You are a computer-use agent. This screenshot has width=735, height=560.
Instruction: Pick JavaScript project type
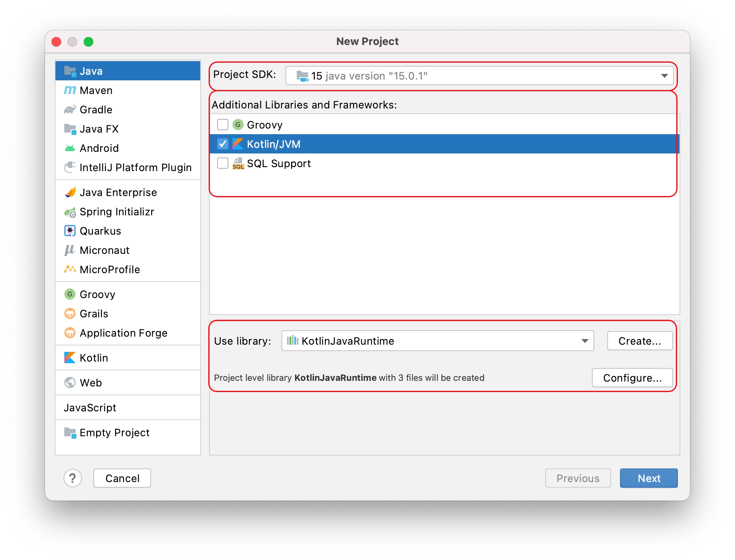(128, 408)
